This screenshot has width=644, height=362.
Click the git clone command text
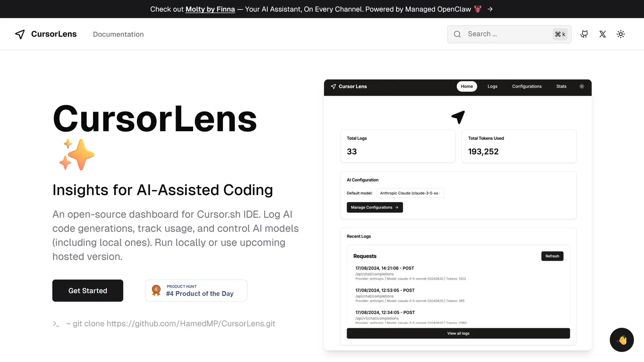click(x=171, y=324)
